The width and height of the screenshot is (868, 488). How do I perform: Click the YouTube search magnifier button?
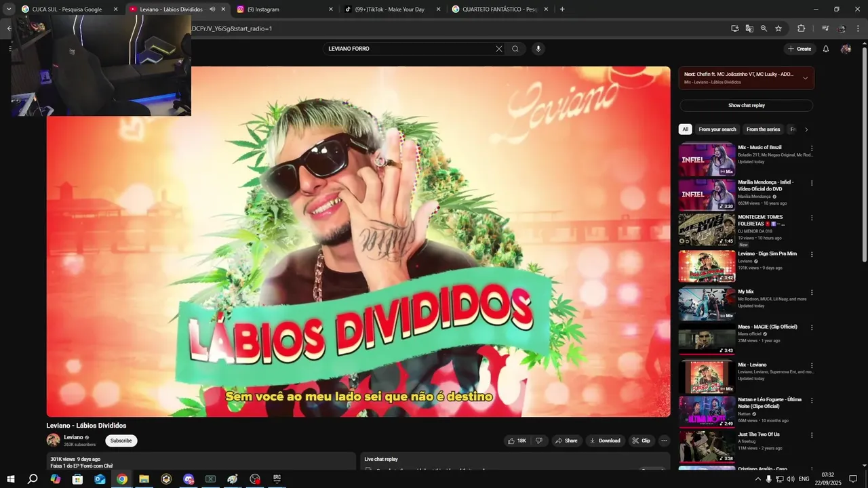tap(515, 49)
